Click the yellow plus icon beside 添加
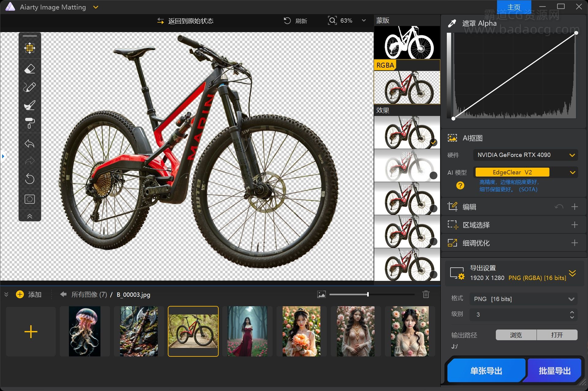The width and height of the screenshot is (588, 391). click(x=20, y=294)
